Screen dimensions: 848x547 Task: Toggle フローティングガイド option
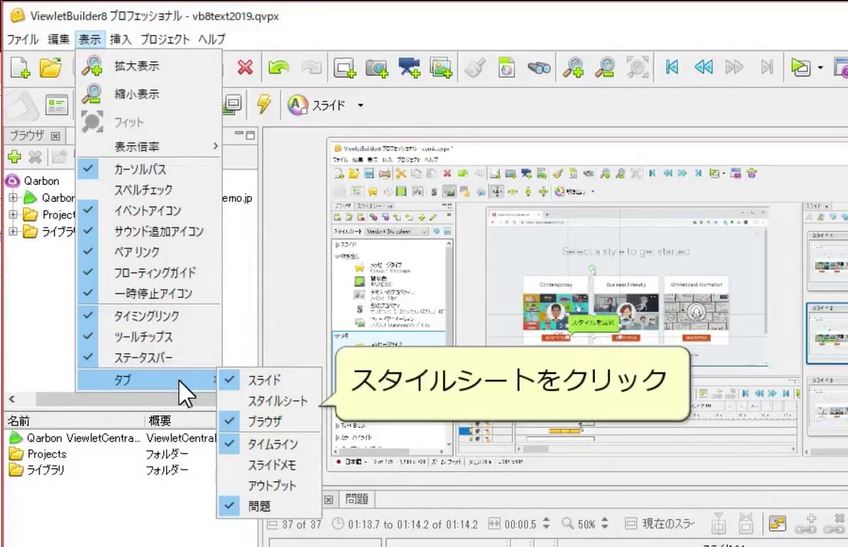click(149, 272)
